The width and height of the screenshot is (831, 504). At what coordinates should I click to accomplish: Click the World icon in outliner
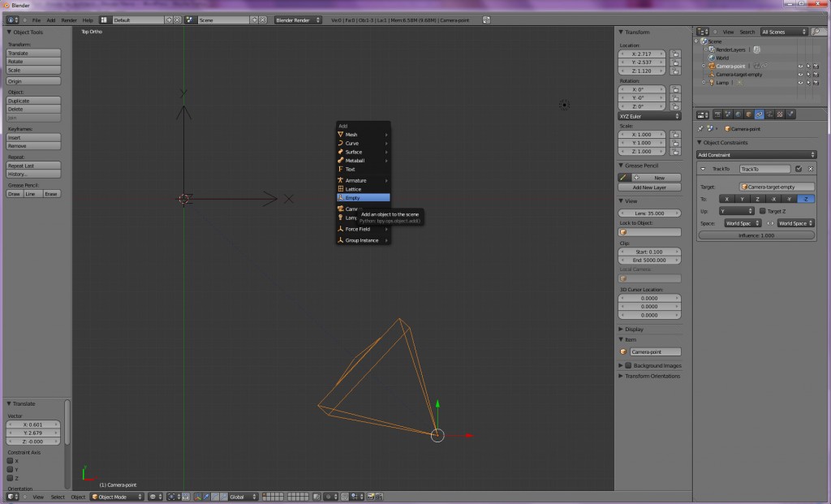click(711, 58)
